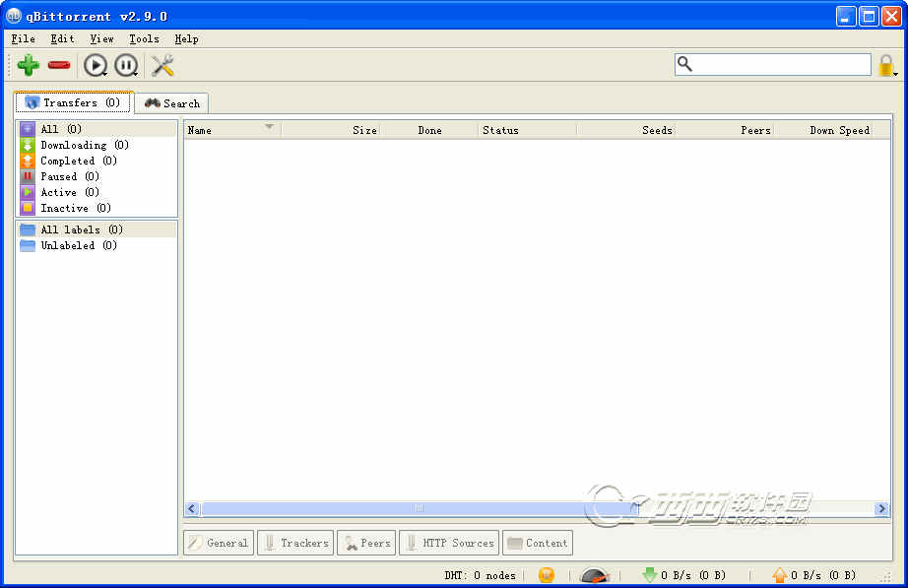Screen dimensions: 908x588
Task: Click the upload rate '0 B/s (0 B)' text
Action: [x=823, y=575]
